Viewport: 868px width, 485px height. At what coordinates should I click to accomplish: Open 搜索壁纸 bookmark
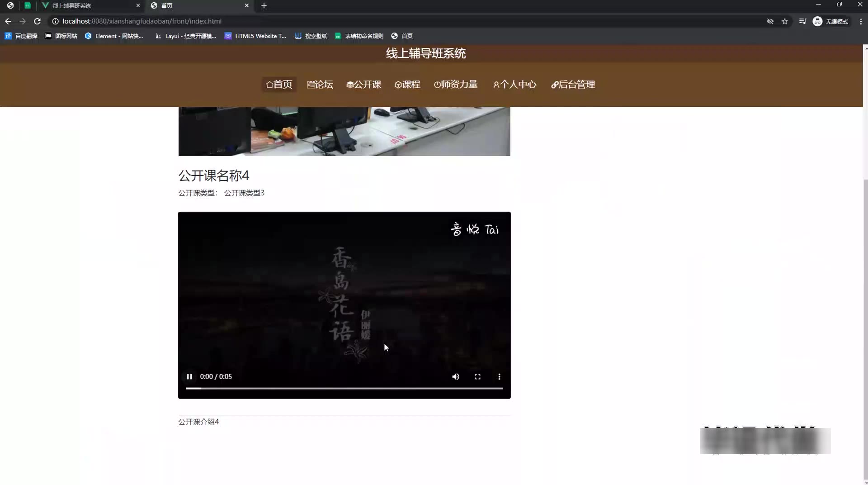311,36
